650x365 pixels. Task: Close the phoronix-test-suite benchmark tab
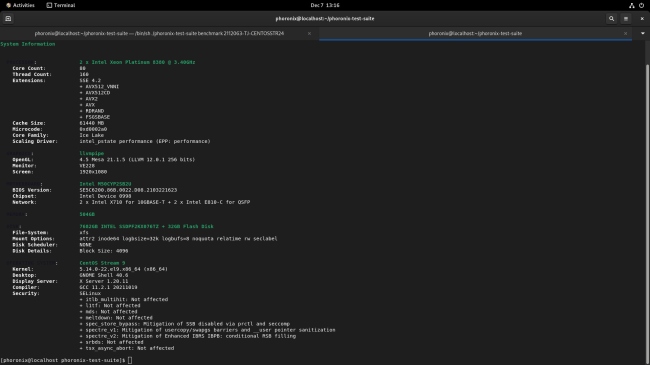pyautogui.click(x=309, y=33)
